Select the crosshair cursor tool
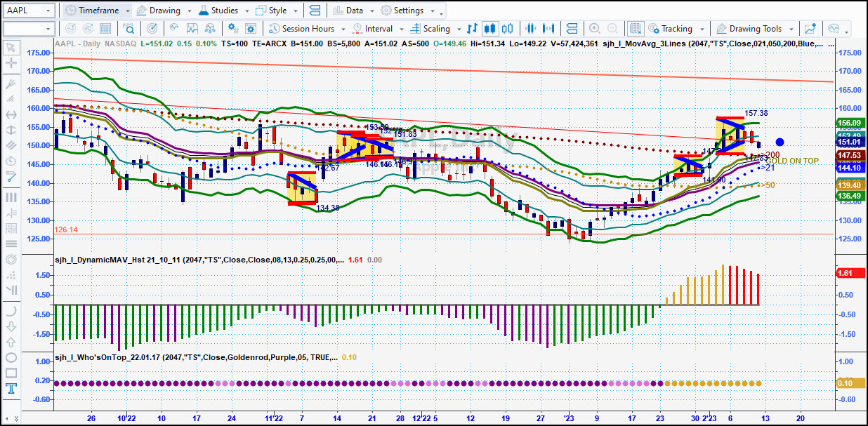This screenshot has height=426, width=868. coord(11,63)
